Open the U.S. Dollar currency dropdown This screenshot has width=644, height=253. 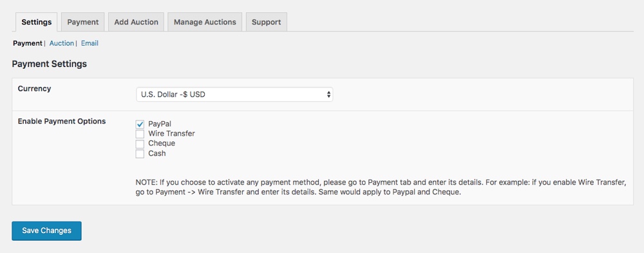click(234, 95)
